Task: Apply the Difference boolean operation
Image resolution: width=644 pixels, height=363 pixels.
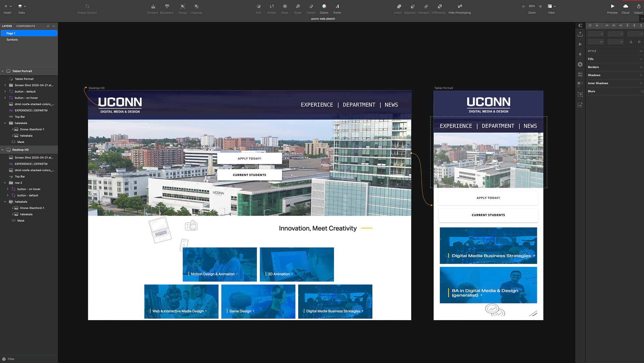Action: (x=439, y=6)
